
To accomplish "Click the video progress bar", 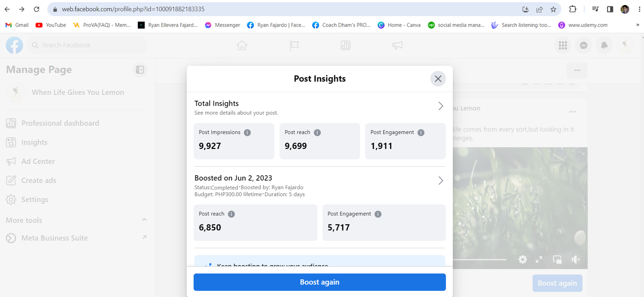I will [x=480, y=260].
